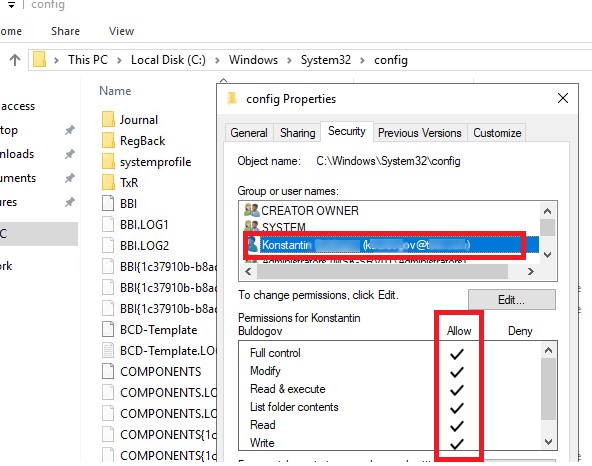Select the BBI file icon
The height and width of the screenshot is (466, 592).
pyautogui.click(x=108, y=203)
